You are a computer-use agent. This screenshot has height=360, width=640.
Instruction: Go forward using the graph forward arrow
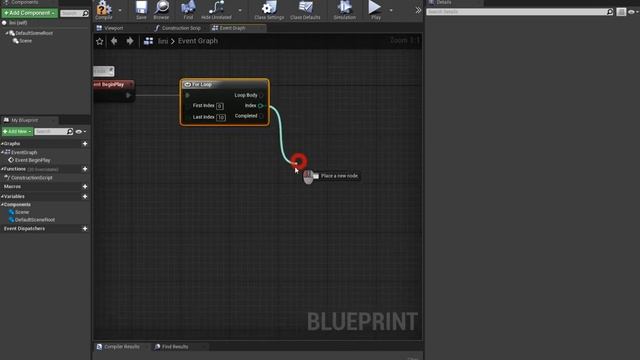130,41
